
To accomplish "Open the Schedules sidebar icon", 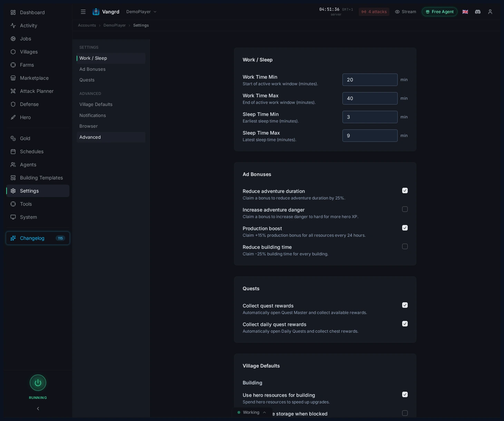I will [x=13, y=151].
